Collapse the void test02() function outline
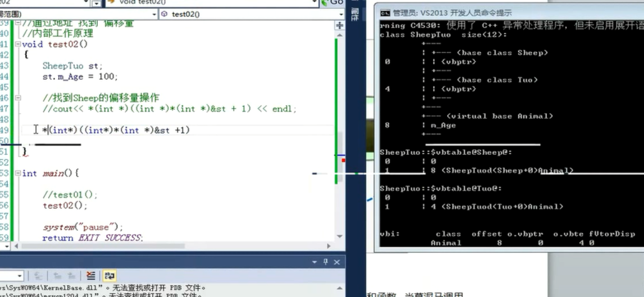The image size is (644, 297). 18,44
